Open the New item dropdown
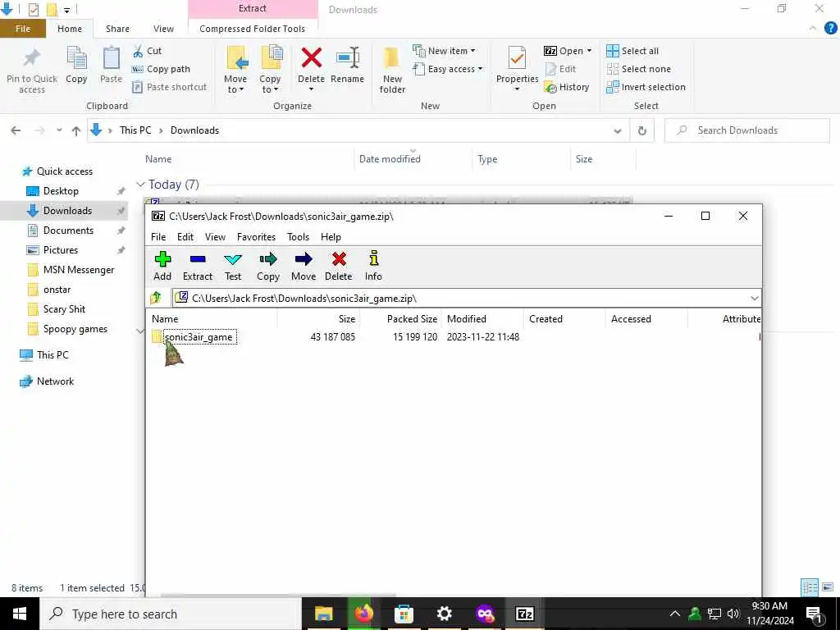840x630 pixels. click(x=444, y=51)
